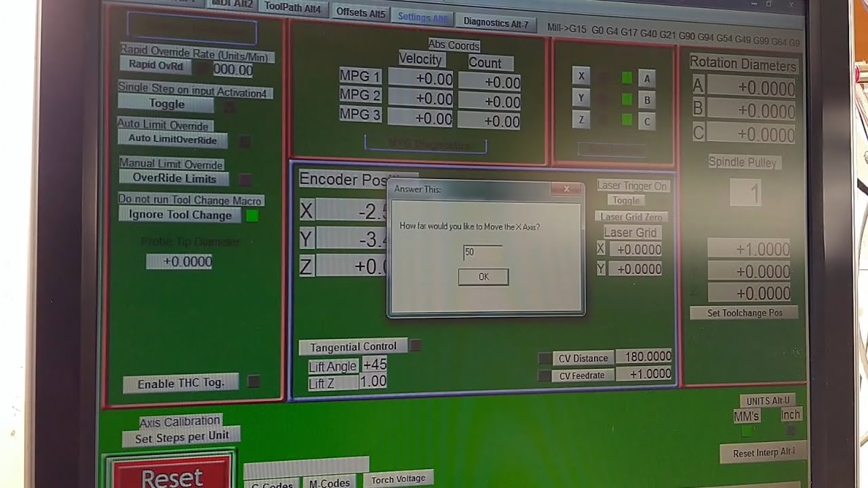Toggle Single Step on input activation
This screenshot has width=868, height=488.
(166, 104)
